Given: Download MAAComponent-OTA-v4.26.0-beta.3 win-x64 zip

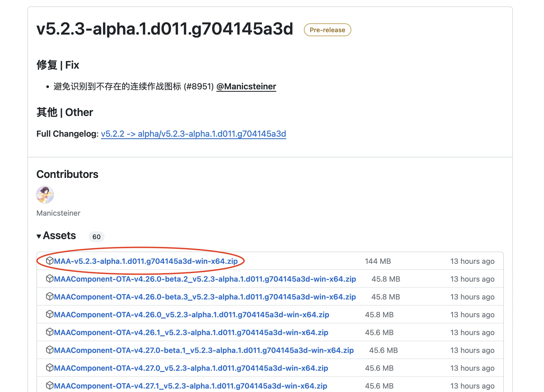Looking at the screenshot, I should click(205, 297).
